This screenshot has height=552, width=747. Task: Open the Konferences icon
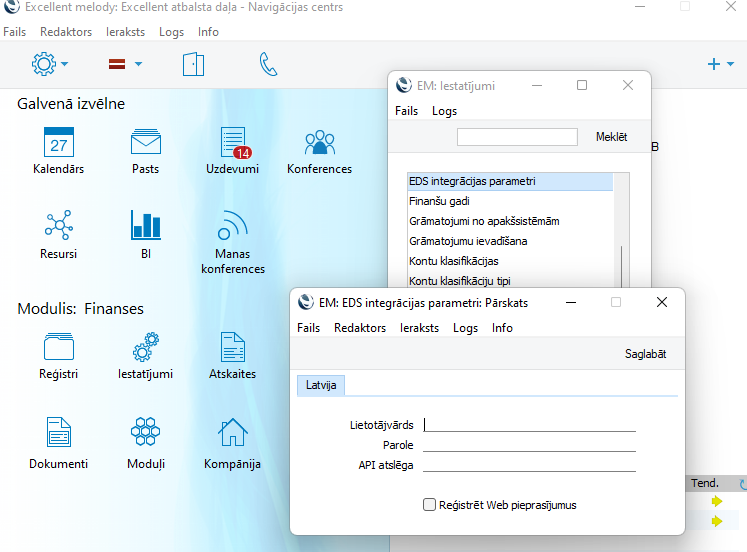tap(319, 142)
